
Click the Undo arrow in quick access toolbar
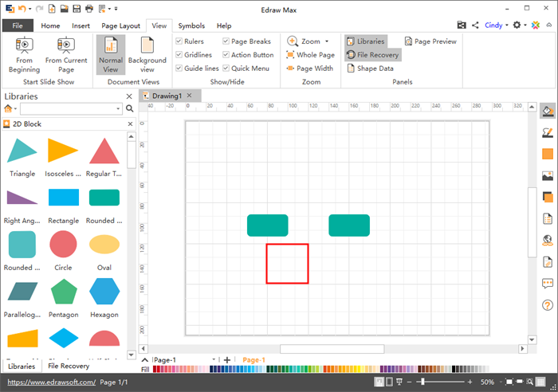pyautogui.click(x=22, y=9)
